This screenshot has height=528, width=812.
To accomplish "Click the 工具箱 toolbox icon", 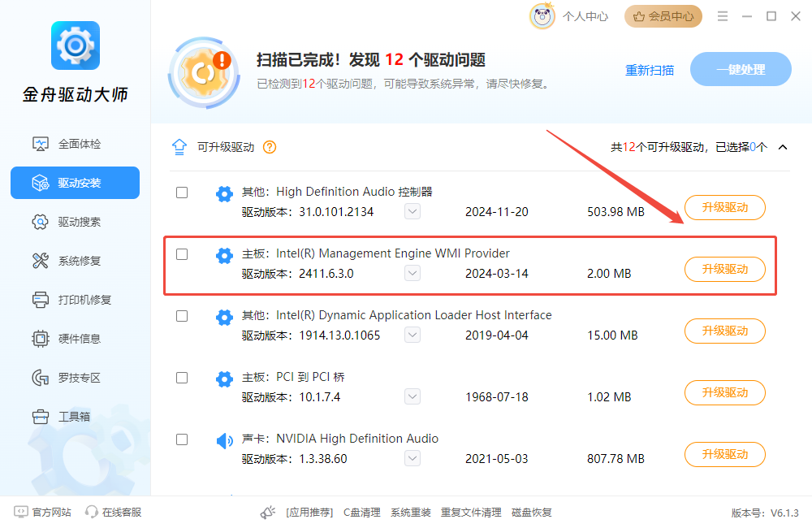I will pos(41,417).
